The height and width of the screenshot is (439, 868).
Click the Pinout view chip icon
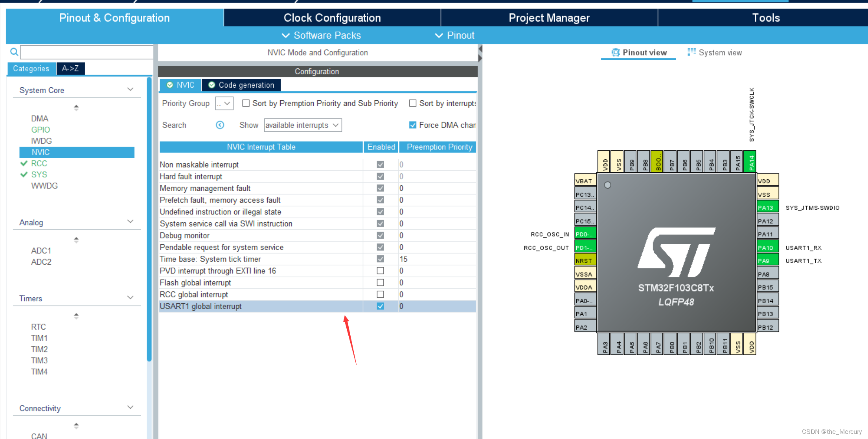615,52
